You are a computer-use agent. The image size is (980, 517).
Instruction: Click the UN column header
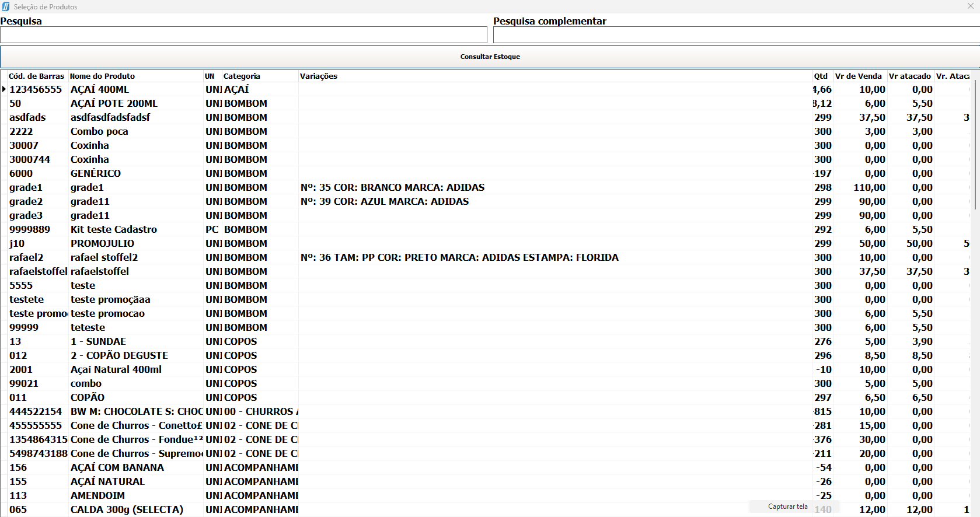point(210,76)
